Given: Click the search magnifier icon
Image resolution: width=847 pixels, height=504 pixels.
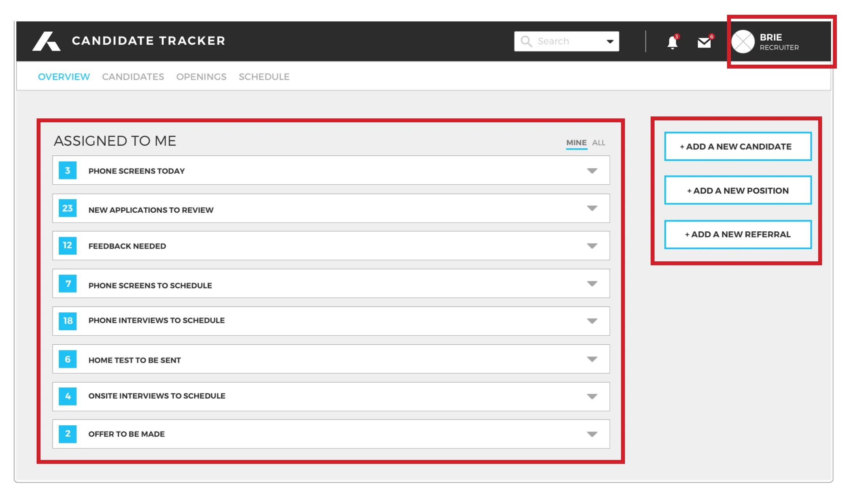Looking at the screenshot, I should coord(526,41).
